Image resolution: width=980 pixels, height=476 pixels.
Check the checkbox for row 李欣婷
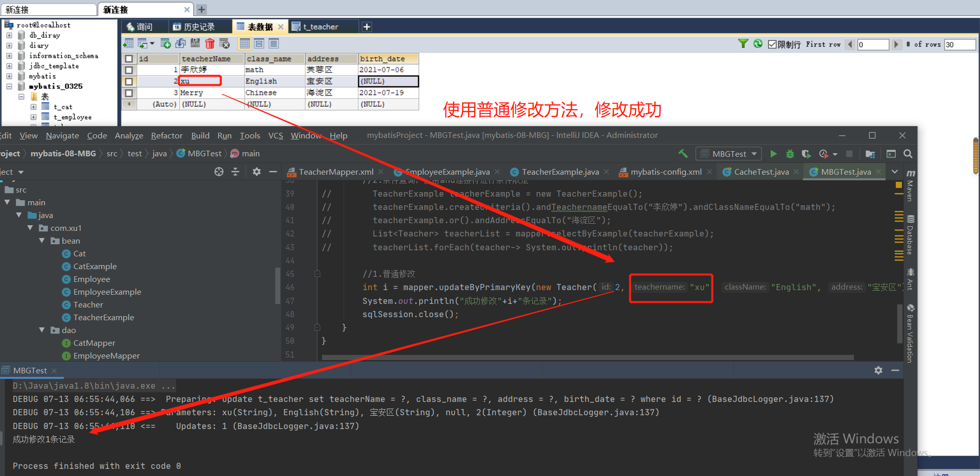pyautogui.click(x=129, y=70)
